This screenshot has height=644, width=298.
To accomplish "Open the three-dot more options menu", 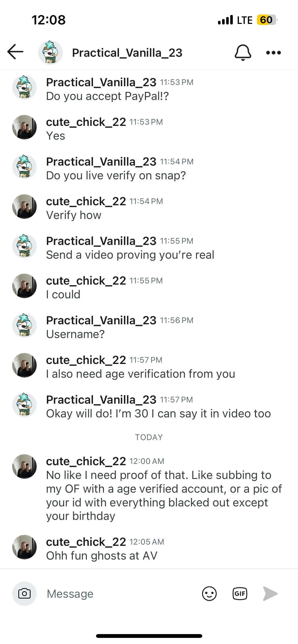I will (273, 53).
